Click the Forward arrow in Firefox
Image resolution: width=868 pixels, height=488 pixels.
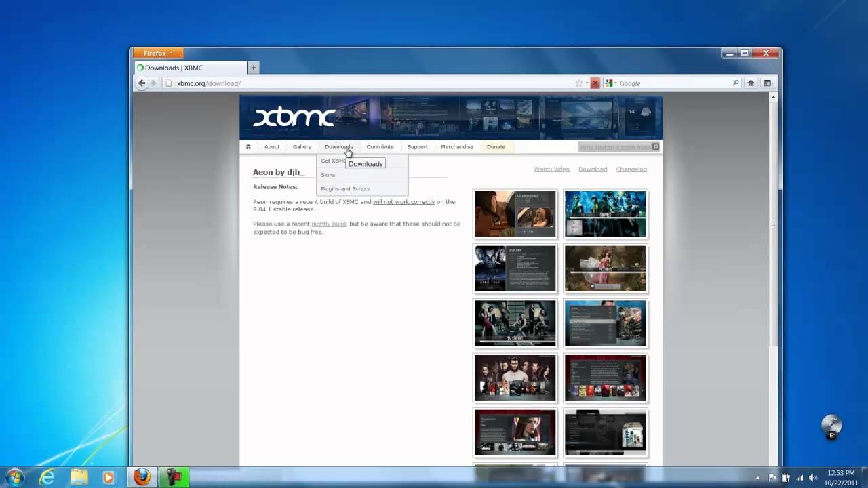[153, 83]
